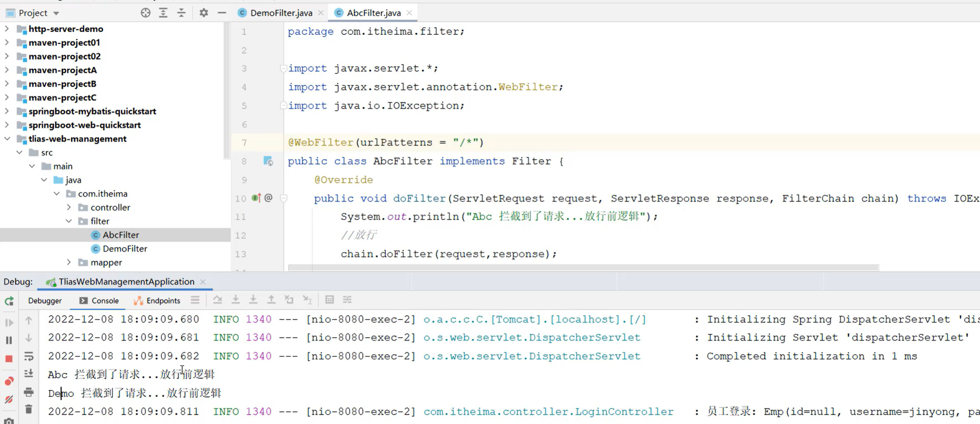Enable expand all in Project panel
This screenshot has height=424, width=980.
click(x=163, y=12)
